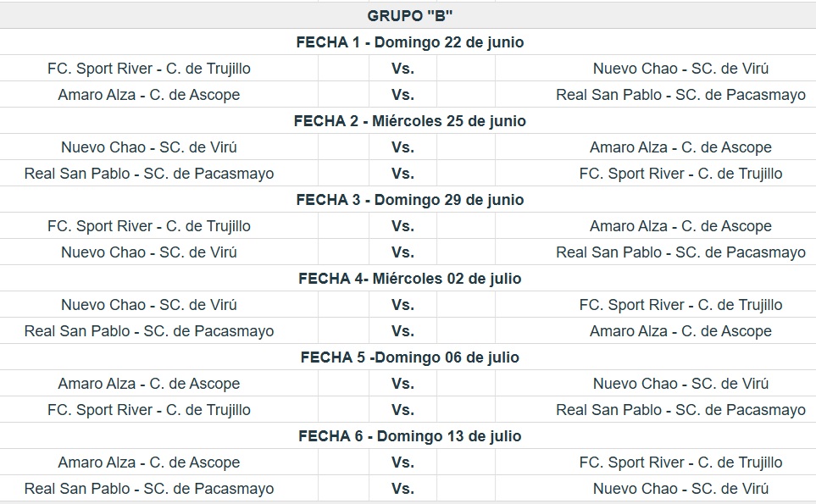
Task: Select the FECHA 6 - Domingo 13 de julio heading
Action: 409,436
